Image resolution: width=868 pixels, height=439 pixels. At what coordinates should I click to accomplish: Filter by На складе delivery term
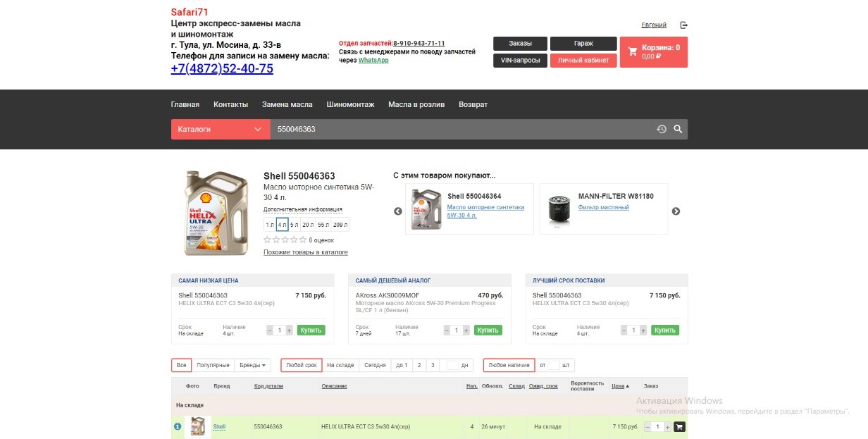[x=340, y=365]
